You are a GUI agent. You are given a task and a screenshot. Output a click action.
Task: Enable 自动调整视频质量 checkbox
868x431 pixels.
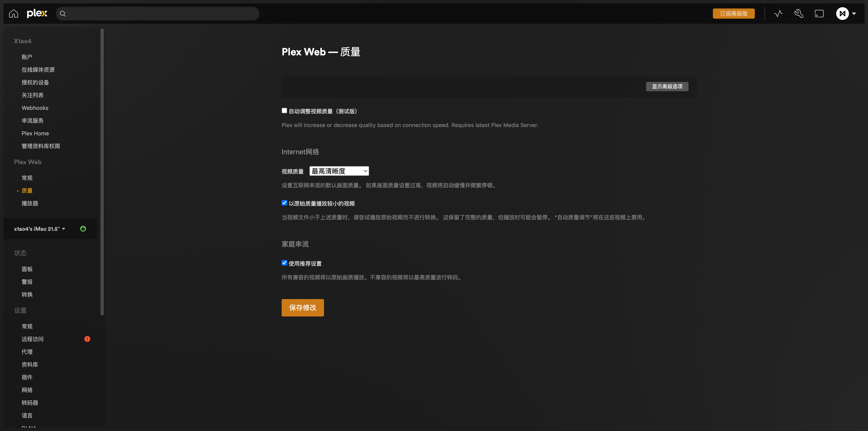pos(284,111)
